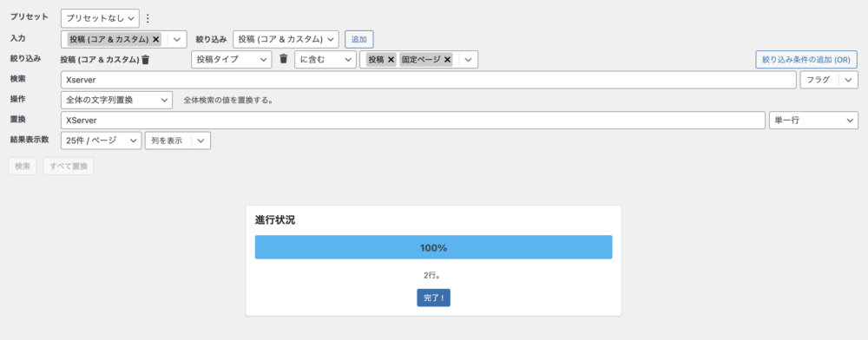Click the プリセット label
The height and width of the screenshot is (340, 868).
point(29,16)
